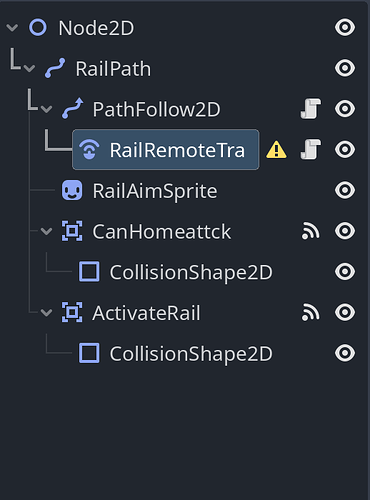This screenshot has height=500, width=370.
Task: Click the signals icon on CanHomeattck
Action: 310,231
